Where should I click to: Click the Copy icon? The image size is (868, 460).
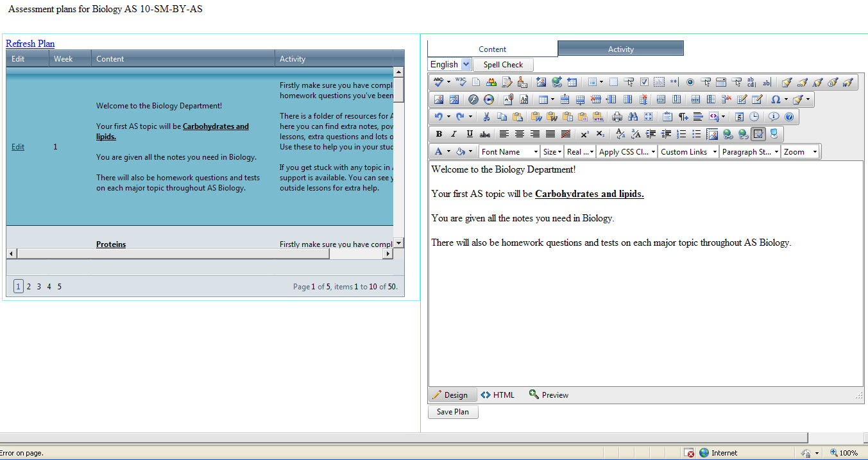click(x=502, y=117)
